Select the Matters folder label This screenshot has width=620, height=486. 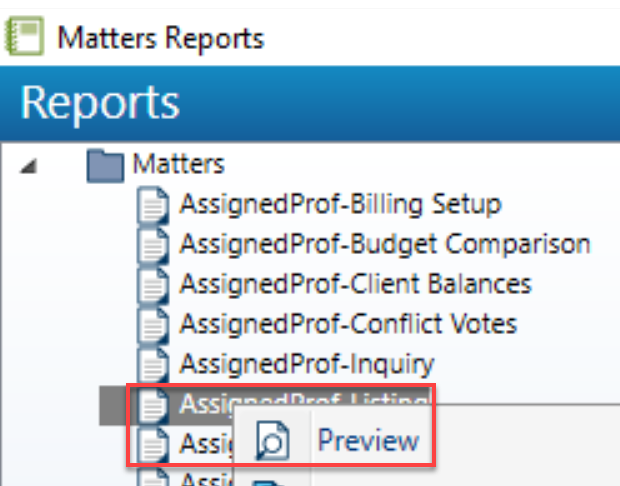coord(179,164)
